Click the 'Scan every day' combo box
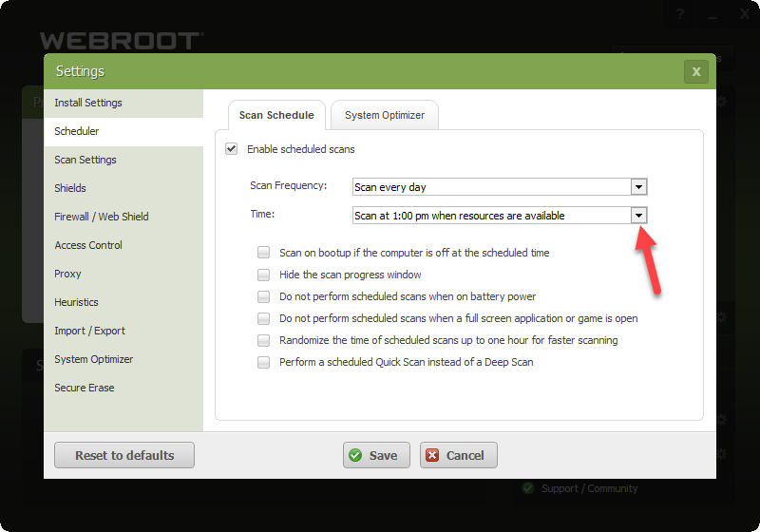The image size is (760, 532). pyautogui.click(x=500, y=187)
